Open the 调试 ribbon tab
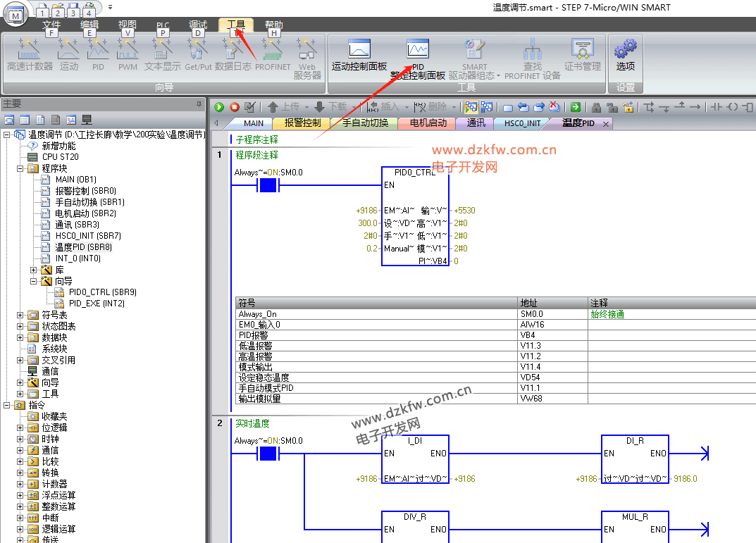 pos(198,25)
